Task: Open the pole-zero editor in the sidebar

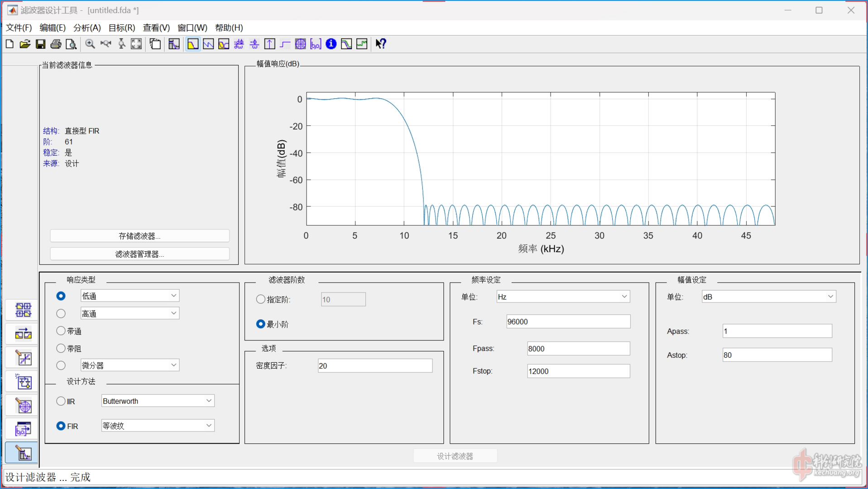Action: pos(21,405)
